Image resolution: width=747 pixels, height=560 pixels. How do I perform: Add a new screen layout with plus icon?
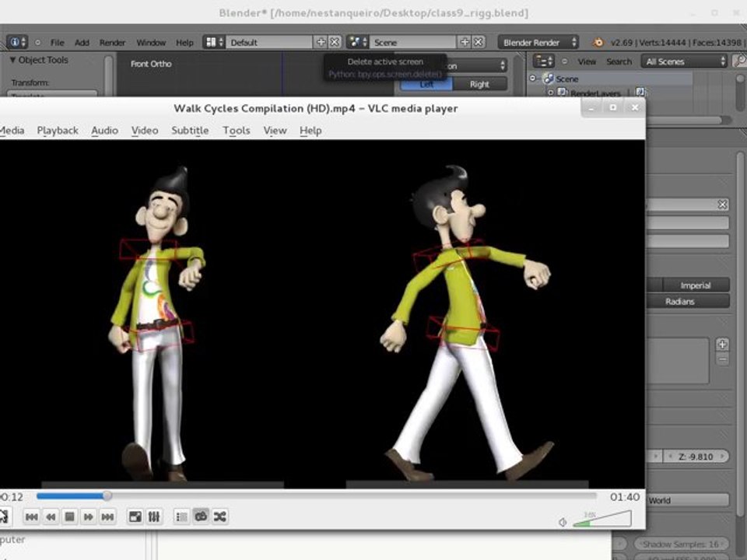tap(321, 42)
